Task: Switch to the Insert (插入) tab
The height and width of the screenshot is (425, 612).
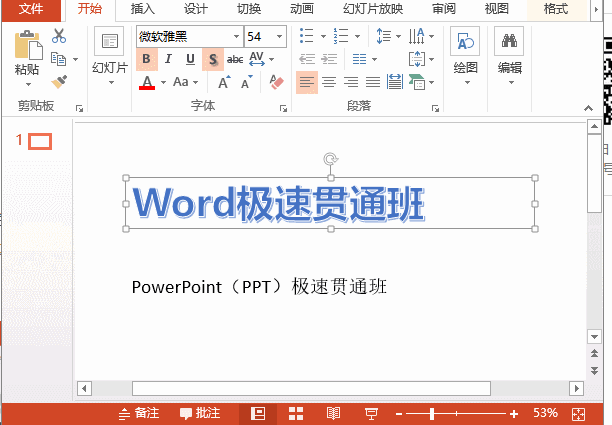Action: click(143, 9)
